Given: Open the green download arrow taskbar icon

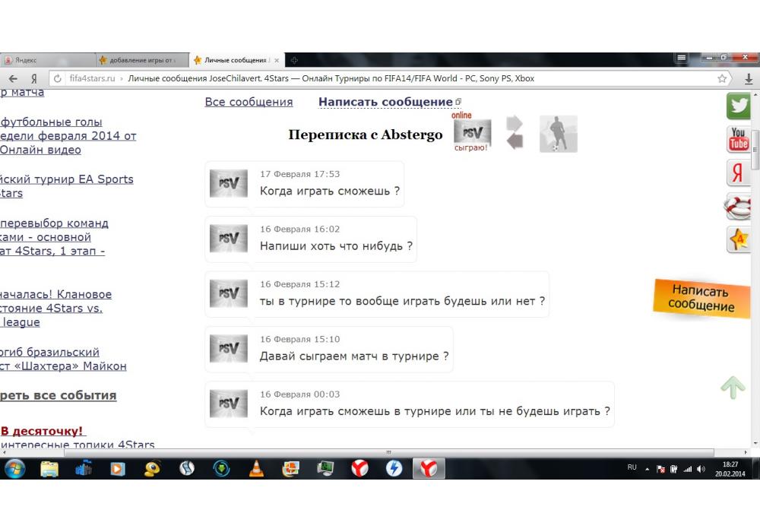Looking at the screenshot, I should coord(221,468).
